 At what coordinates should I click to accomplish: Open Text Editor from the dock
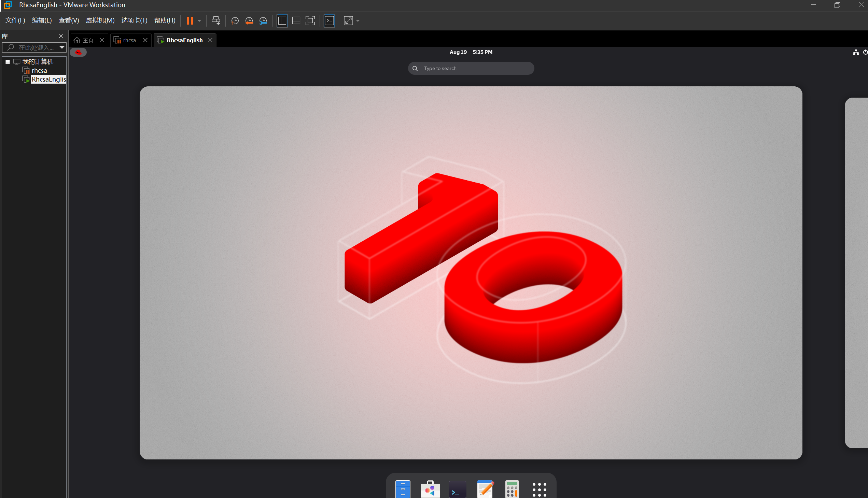click(485, 489)
